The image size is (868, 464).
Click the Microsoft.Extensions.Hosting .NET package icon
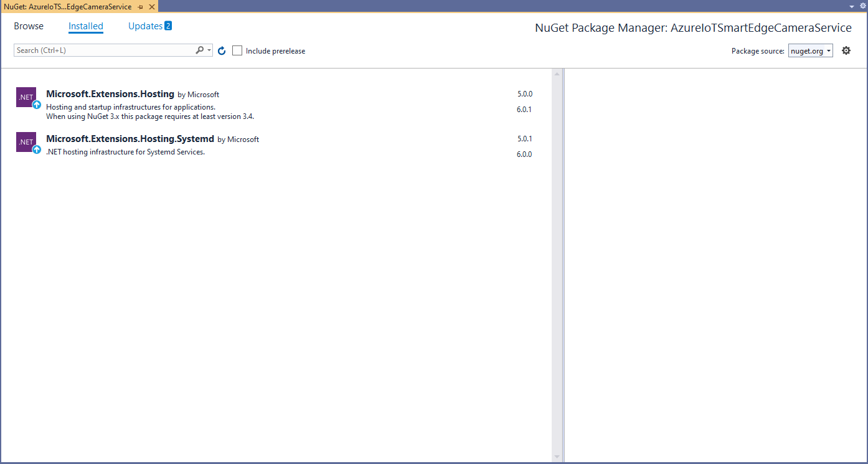tap(26, 97)
